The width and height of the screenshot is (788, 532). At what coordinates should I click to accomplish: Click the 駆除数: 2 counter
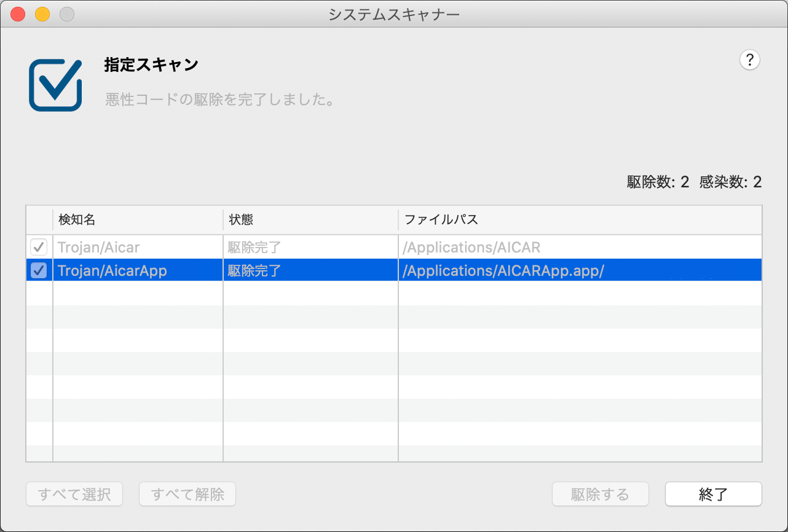pyautogui.click(x=658, y=182)
